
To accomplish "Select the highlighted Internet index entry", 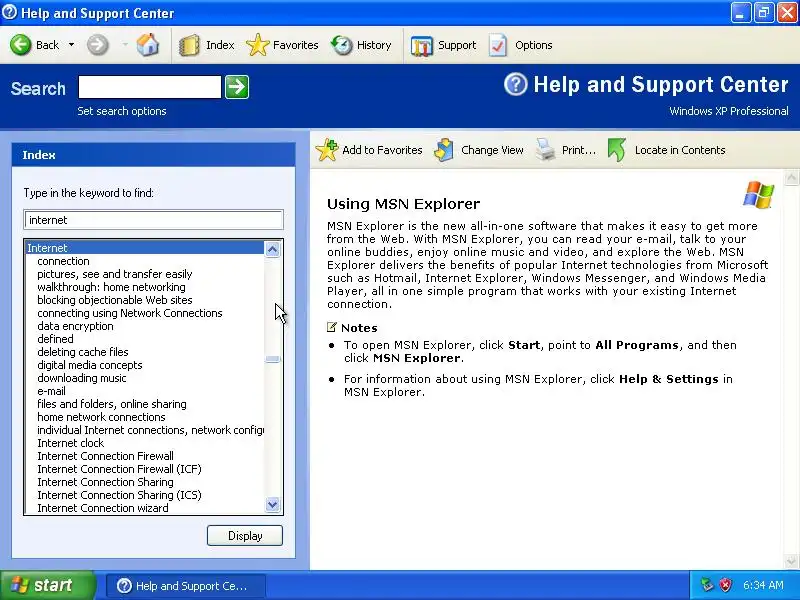I will 145,248.
